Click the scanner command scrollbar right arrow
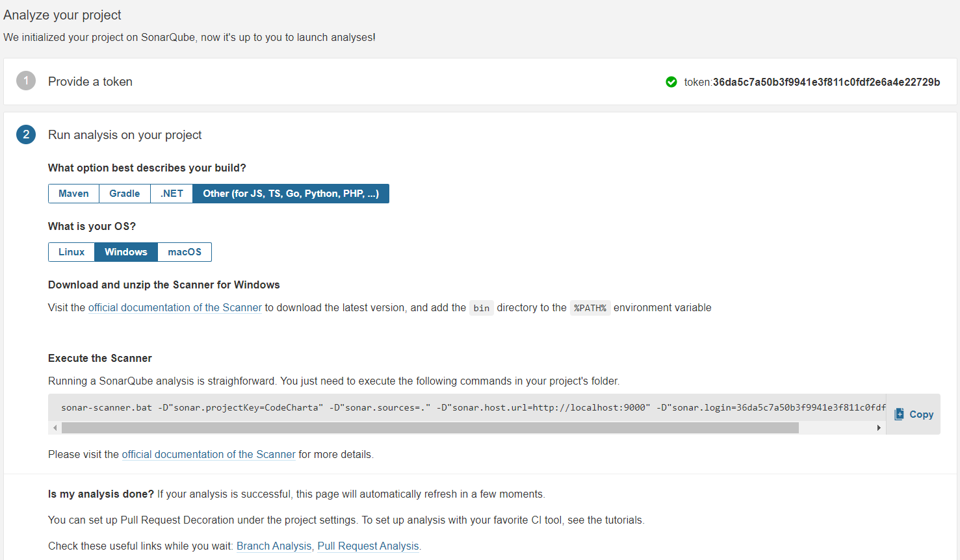 pyautogui.click(x=879, y=427)
